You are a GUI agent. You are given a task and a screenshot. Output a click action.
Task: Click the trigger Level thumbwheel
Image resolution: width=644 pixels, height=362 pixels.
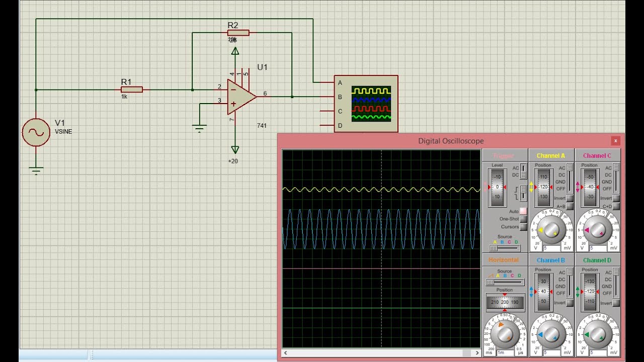497,187
